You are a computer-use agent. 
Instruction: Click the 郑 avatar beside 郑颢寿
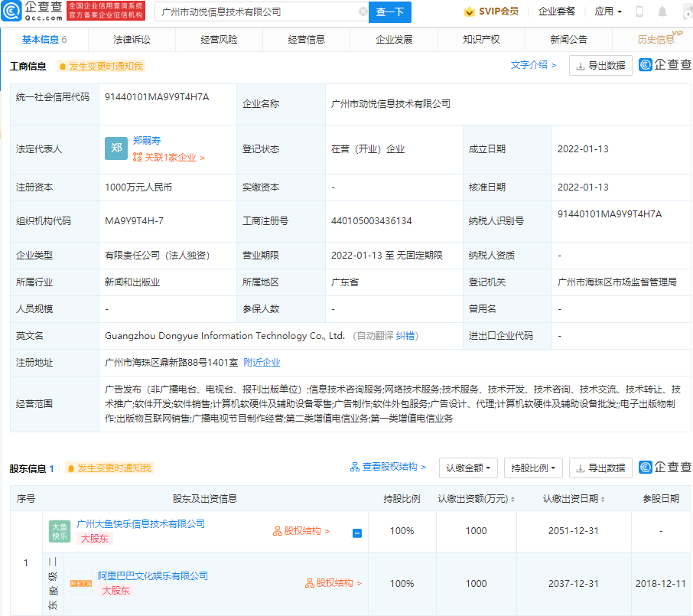point(116,148)
